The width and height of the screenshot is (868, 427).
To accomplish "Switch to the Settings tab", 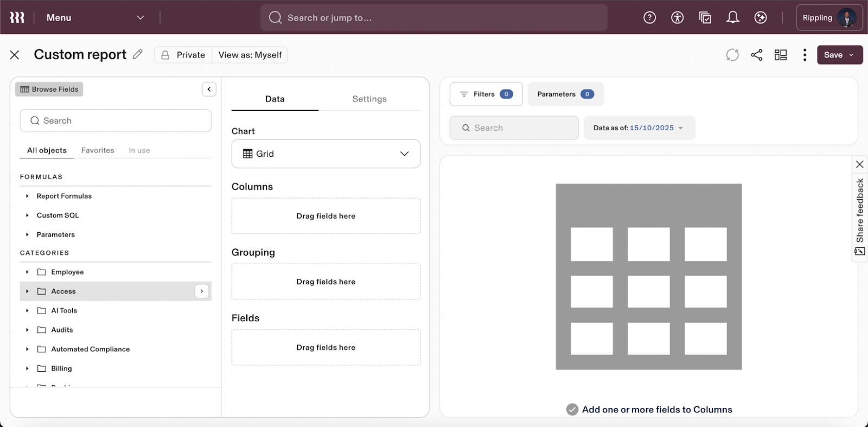I will pos(369,99).
